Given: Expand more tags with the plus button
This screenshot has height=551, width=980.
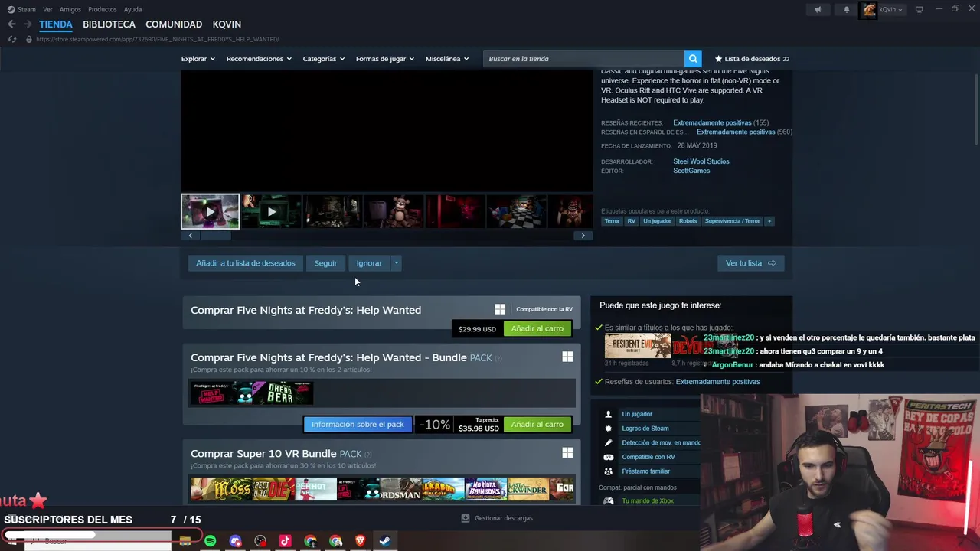Looking at the screenshot, I should [769, 221].
